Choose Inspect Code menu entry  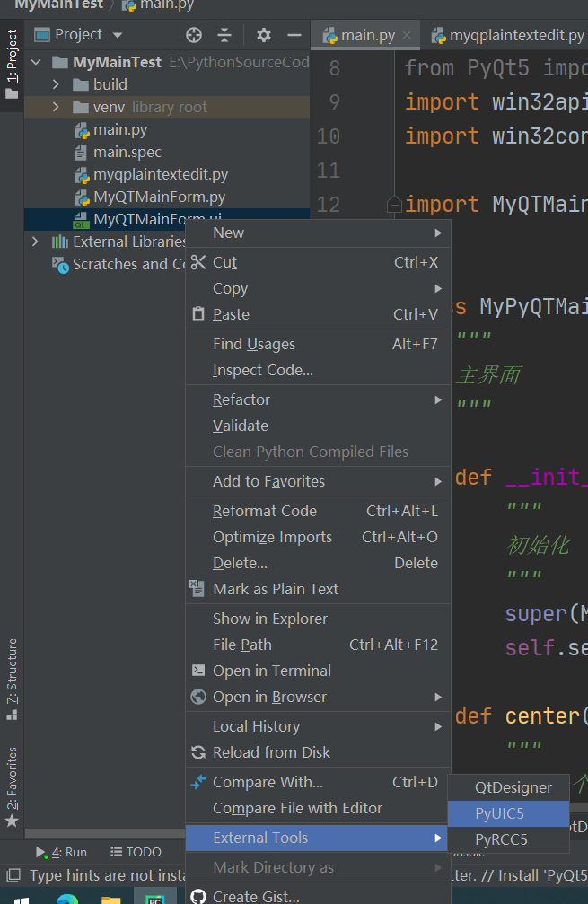[318, 370]
